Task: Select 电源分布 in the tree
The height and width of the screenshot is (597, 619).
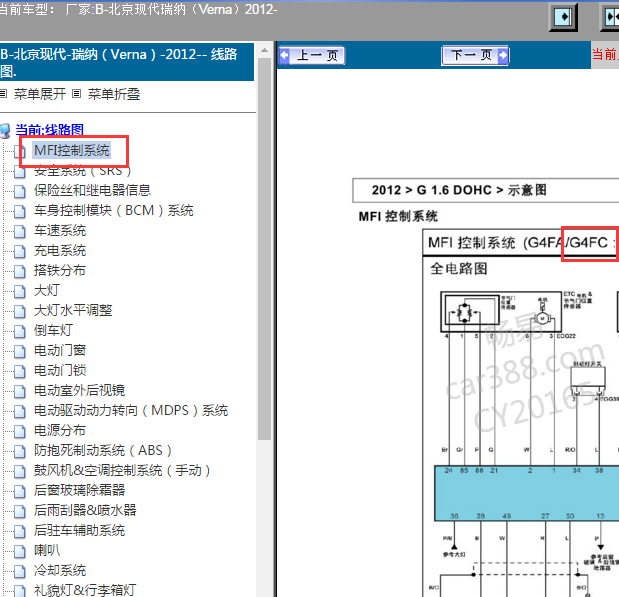Action: (60, 430)
